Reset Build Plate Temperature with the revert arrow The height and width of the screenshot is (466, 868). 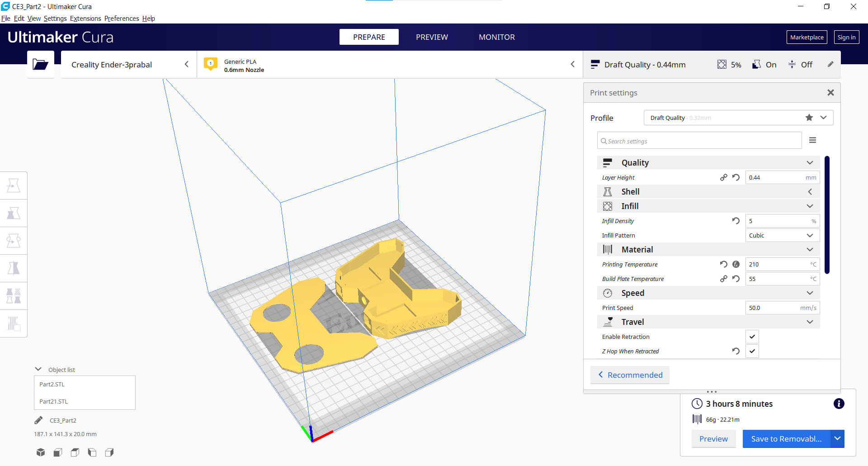coord(736,279)
